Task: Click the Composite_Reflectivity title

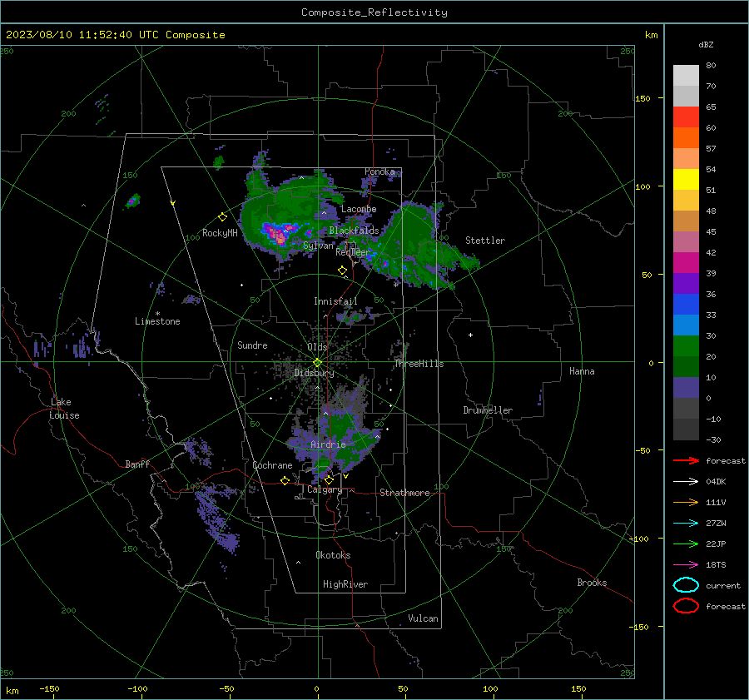Action: coord(374,12)
